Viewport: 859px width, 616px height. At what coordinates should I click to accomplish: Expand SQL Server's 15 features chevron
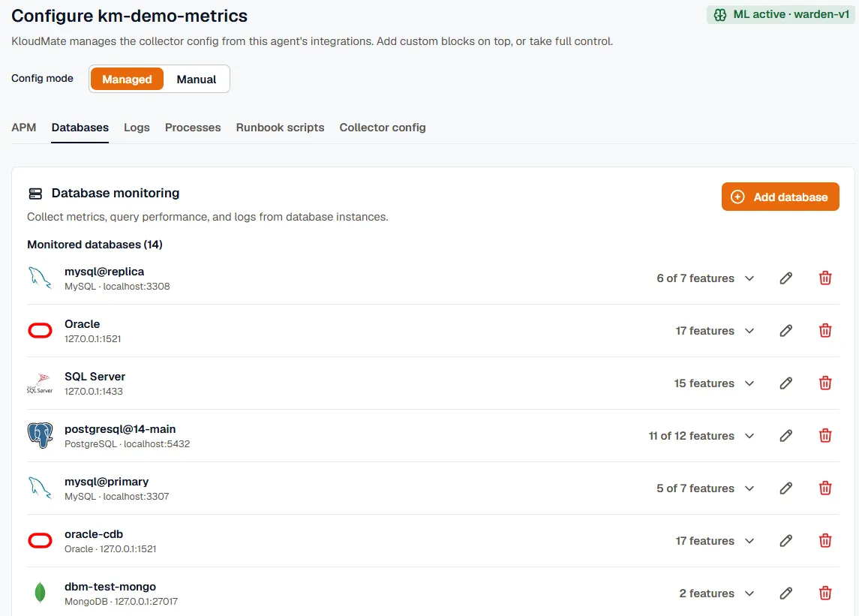(749, 383)
